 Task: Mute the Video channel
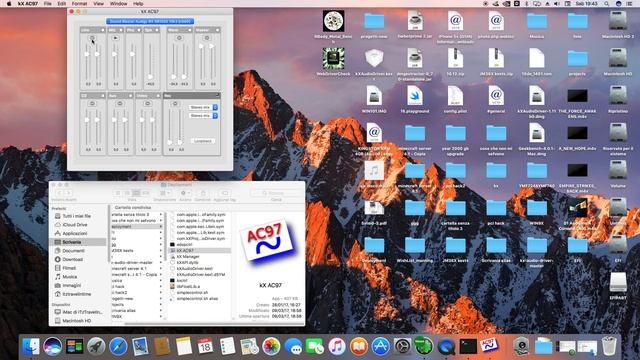148,103
